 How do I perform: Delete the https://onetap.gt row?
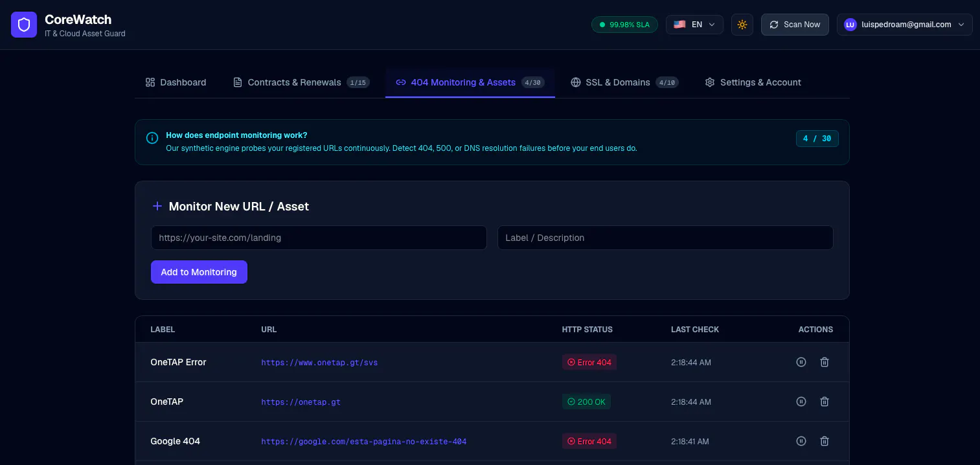coord(825,402)
